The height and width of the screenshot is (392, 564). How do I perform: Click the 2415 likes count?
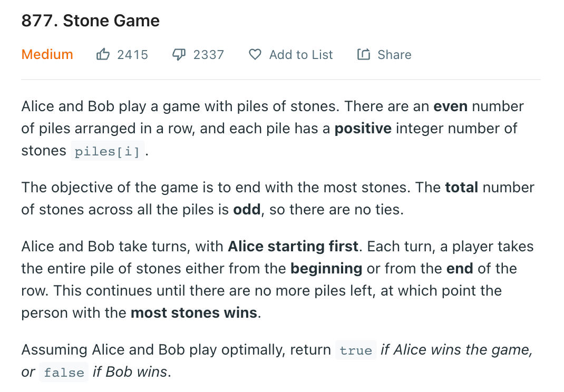[132, 55]
